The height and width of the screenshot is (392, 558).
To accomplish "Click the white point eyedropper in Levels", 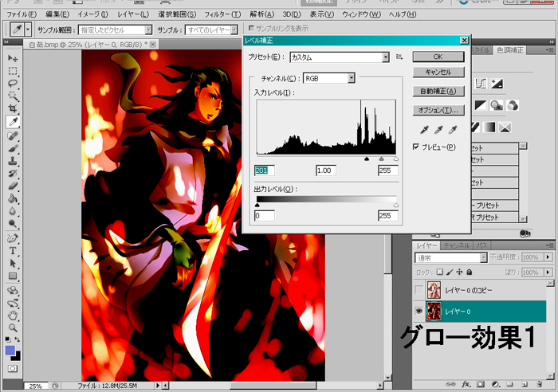I will [453, 129].
